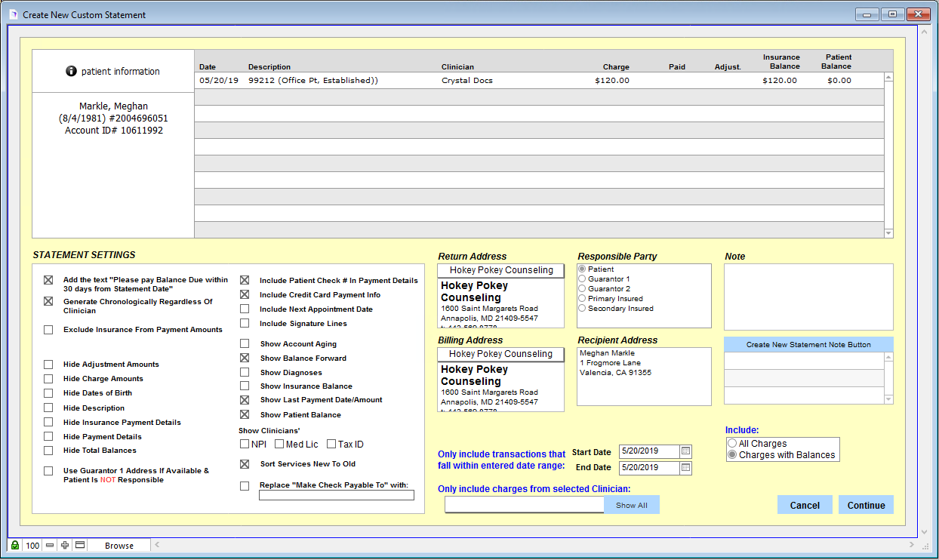Click the zoom out minus icon
Screen dimensions: 939x560
[x=50, y=546]
